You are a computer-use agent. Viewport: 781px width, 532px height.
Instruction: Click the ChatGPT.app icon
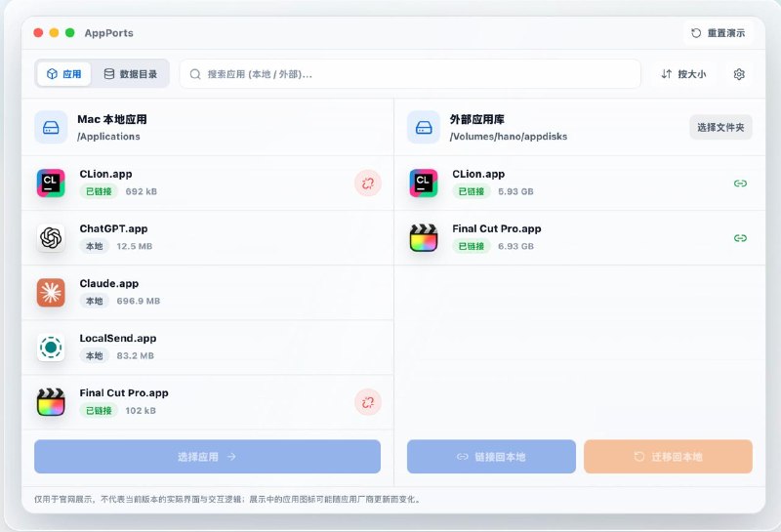(x=51, y=237)
